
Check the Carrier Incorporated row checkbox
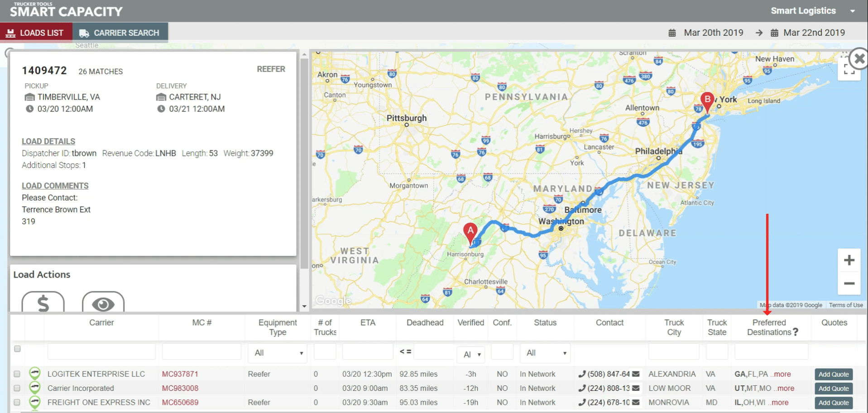[17, 388]
